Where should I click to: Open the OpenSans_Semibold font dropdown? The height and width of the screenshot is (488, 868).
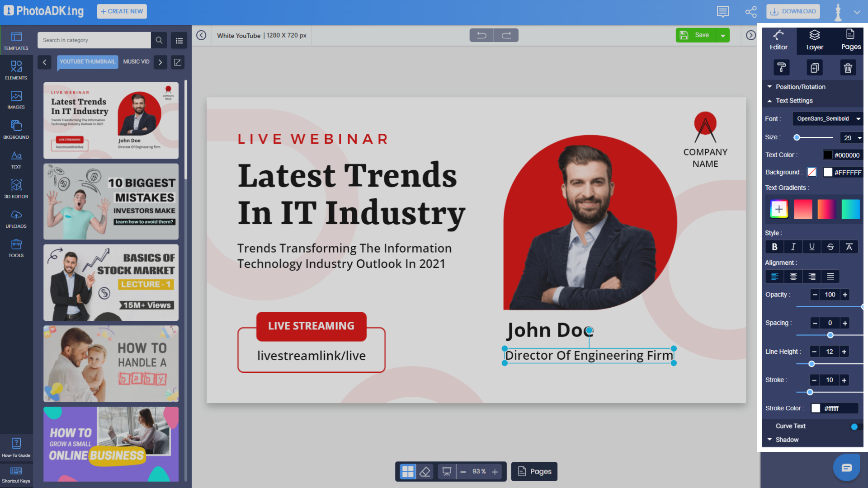click(828, 119)
